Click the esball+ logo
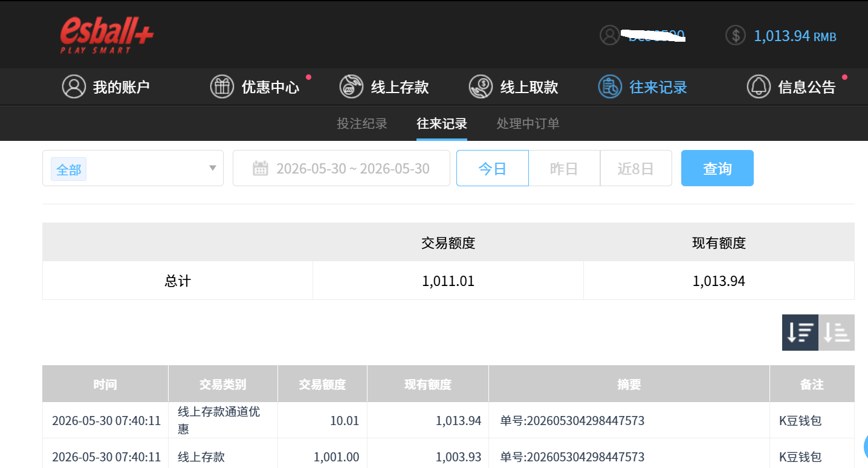This screenshot has height=468, width=868. (x=106, y=34)
